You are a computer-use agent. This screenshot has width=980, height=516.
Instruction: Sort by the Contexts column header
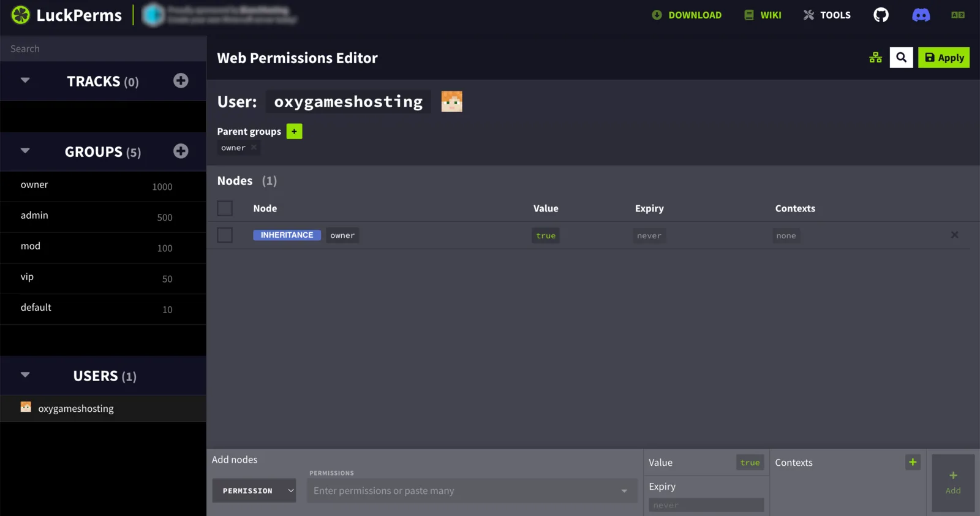pos(795,208)
